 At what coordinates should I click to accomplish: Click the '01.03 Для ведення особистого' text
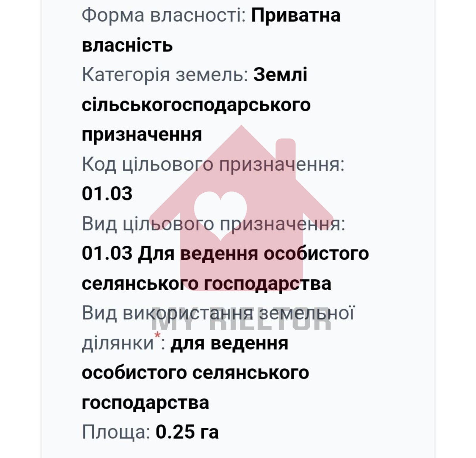[x=225, y=253]
